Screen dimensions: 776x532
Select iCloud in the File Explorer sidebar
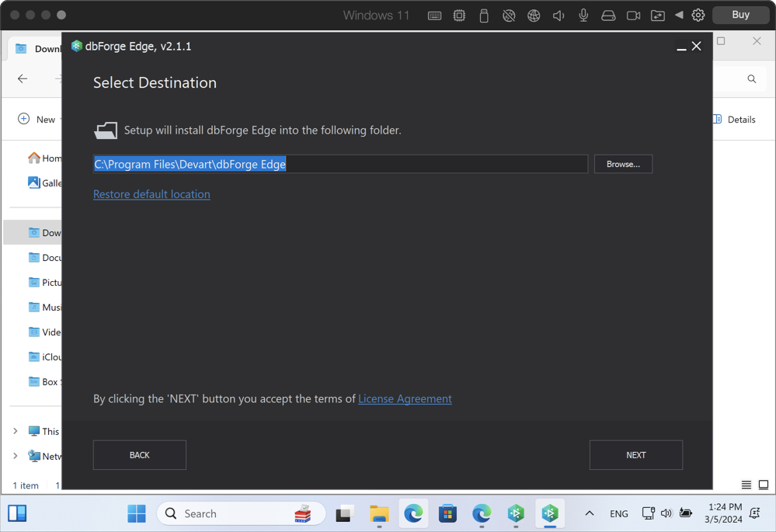tap(45, 356)
